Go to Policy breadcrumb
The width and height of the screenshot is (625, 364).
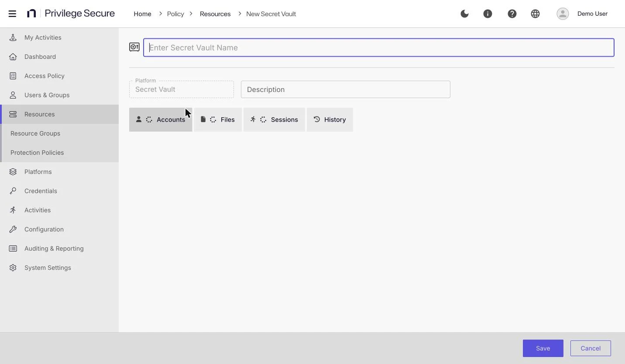175,14
